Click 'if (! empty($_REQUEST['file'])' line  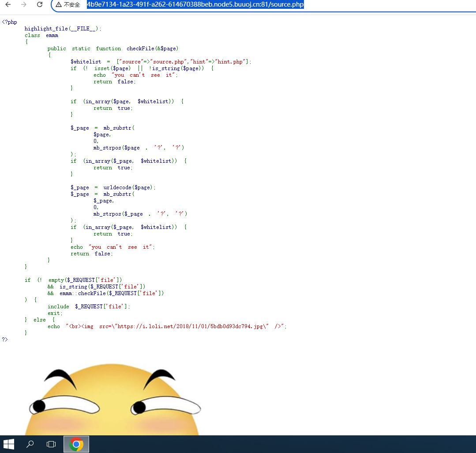(73, 280)
